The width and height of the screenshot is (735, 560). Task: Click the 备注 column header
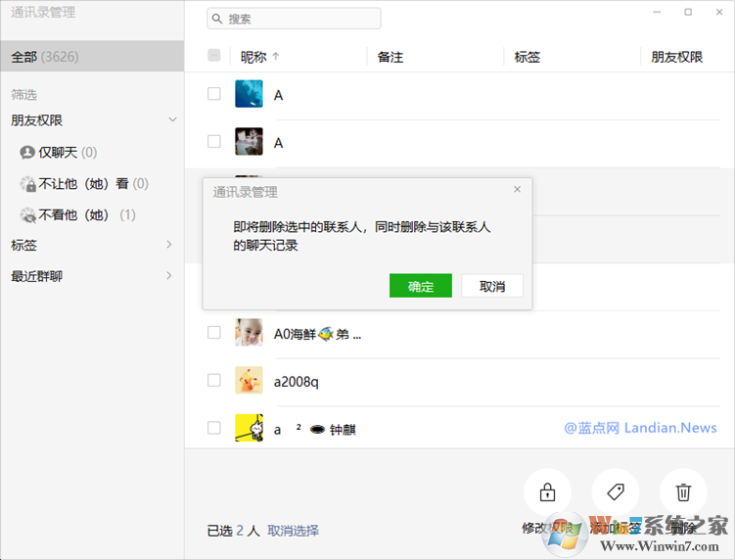tap(390, 57)
